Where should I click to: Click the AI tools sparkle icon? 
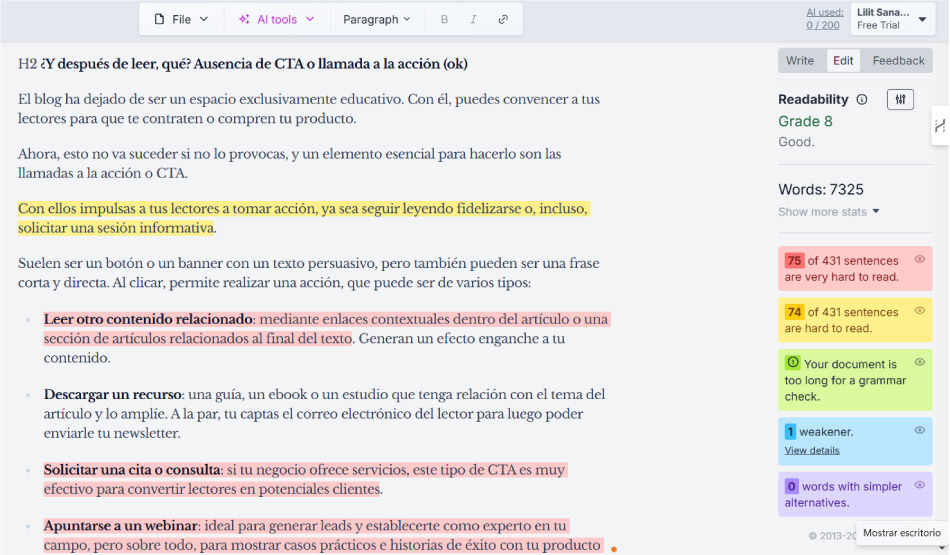pos(244,19)
